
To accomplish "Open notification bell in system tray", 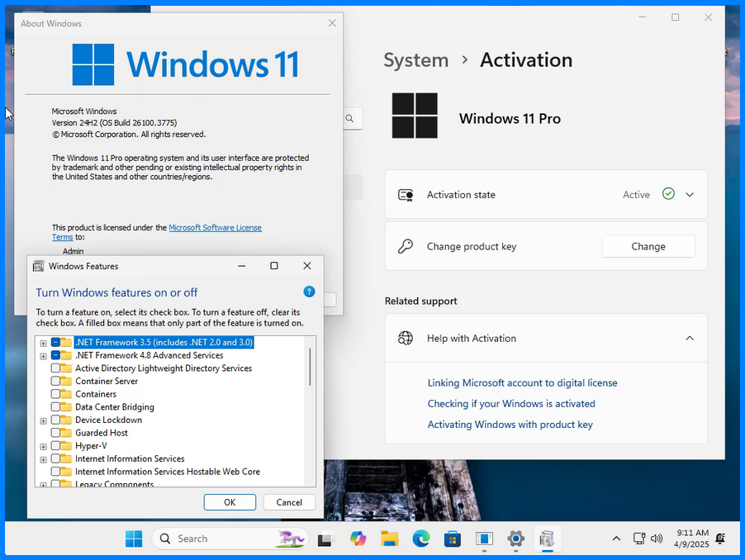I will point(720,539).
